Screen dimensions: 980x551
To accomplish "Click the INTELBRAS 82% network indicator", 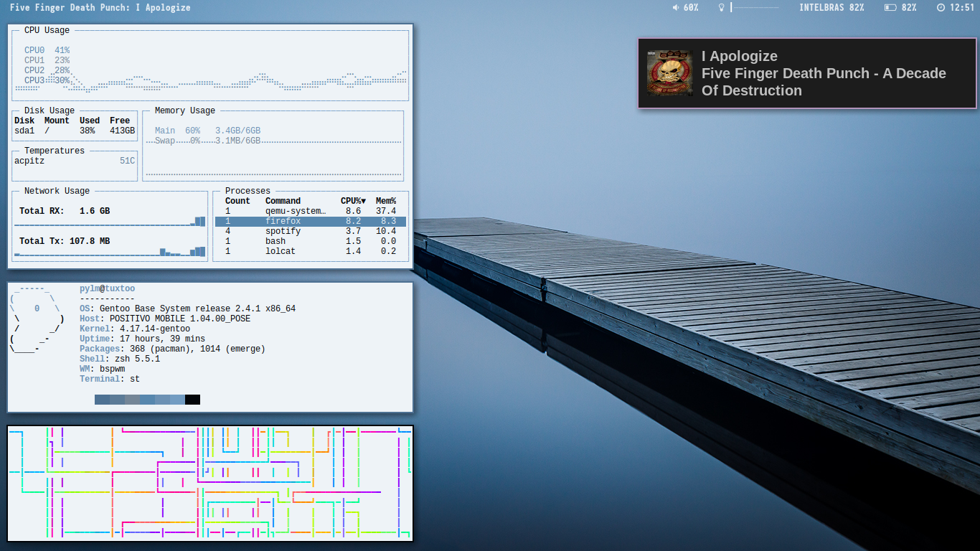I will point(831,7).
